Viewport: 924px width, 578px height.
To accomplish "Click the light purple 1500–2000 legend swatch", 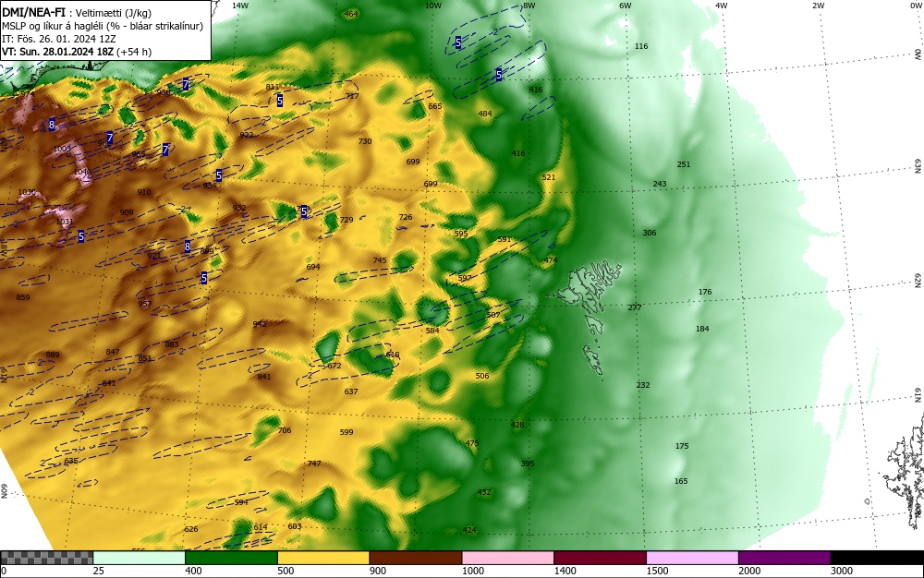I will point(692,558).
